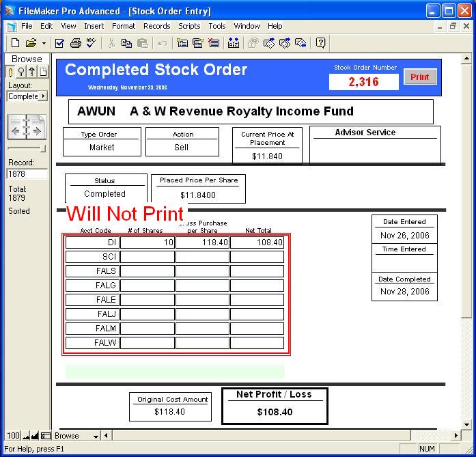Image resolution: width=476 pixels, height=457 pixels.
Task: Open the File menu
Action: [27, 26]
